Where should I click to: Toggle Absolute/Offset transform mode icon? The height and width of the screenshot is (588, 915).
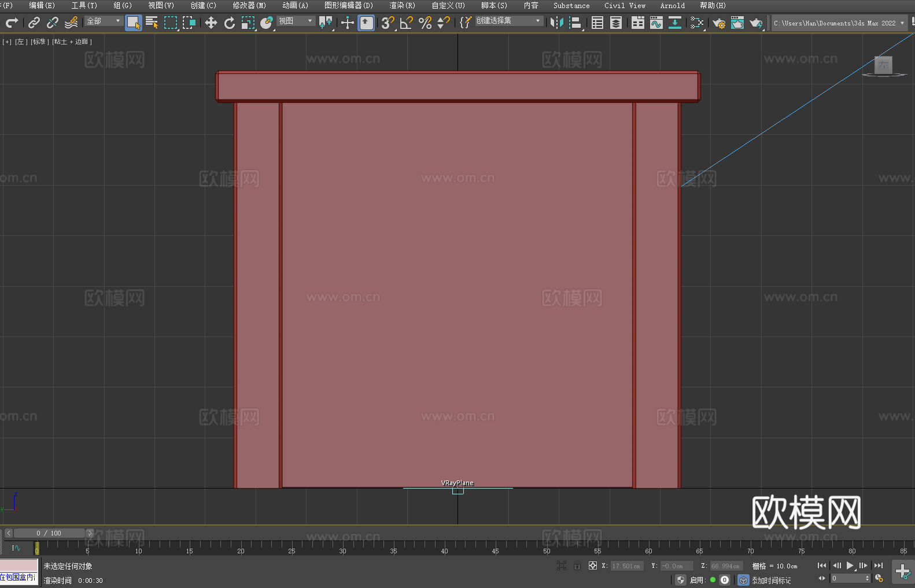coord(592,565)
